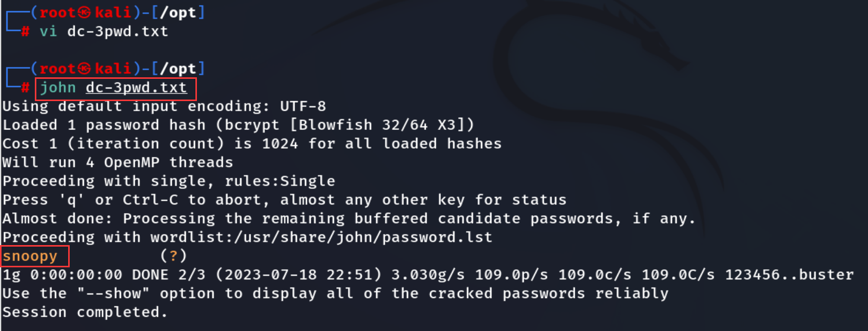868x331 pixels.
Task: Click the vi command word
Action: (x=48, y=31)
